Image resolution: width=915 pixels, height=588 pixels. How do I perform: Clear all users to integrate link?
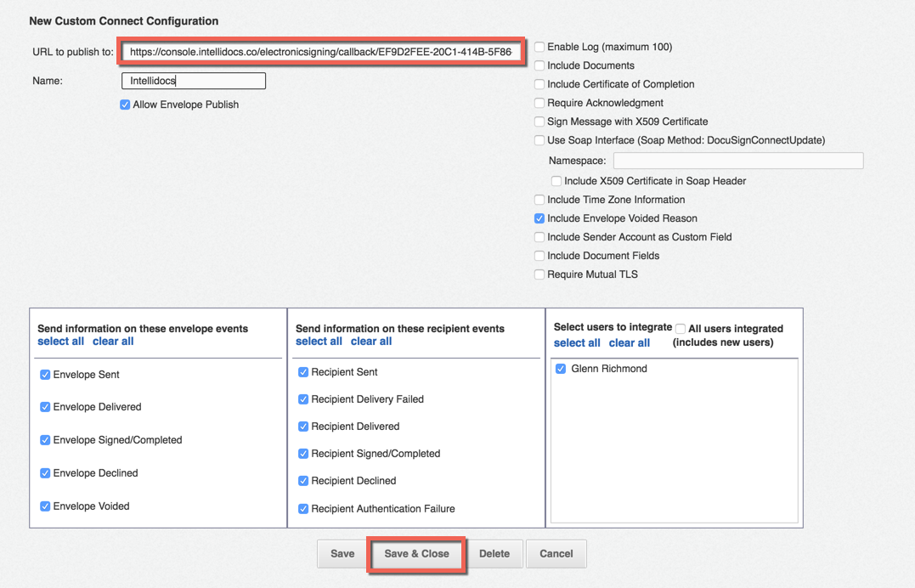click(x=629, y=343)
